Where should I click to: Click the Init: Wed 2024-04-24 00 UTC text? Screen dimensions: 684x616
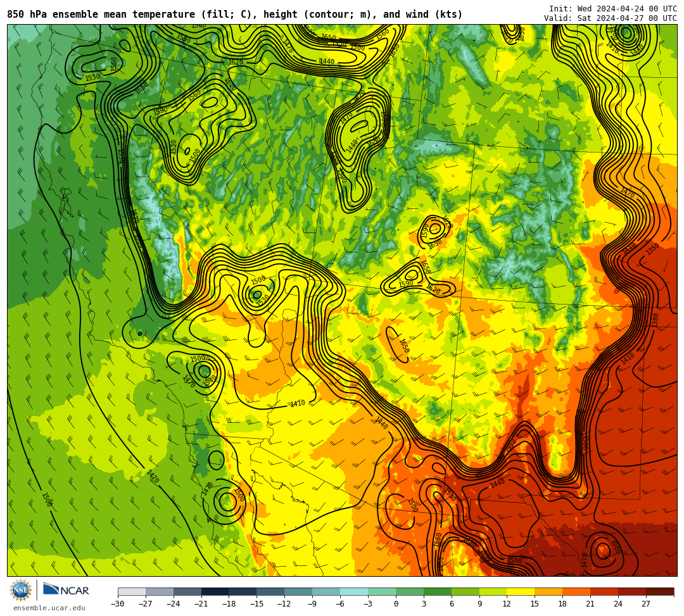(613, 9)
